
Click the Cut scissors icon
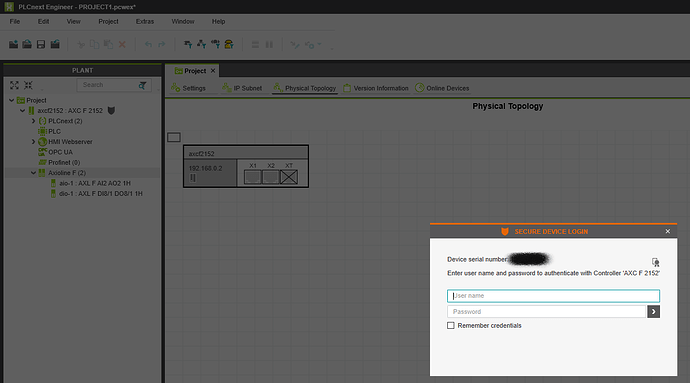81,44
